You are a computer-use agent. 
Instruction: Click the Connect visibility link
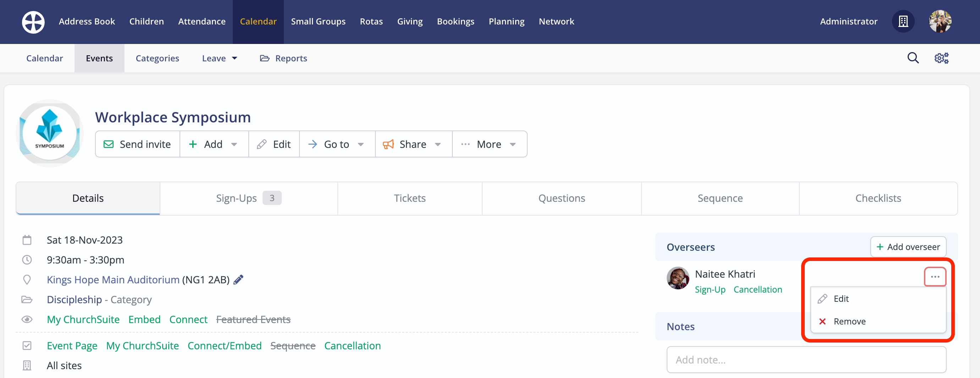pyautogui.click(x=188, y=319)
